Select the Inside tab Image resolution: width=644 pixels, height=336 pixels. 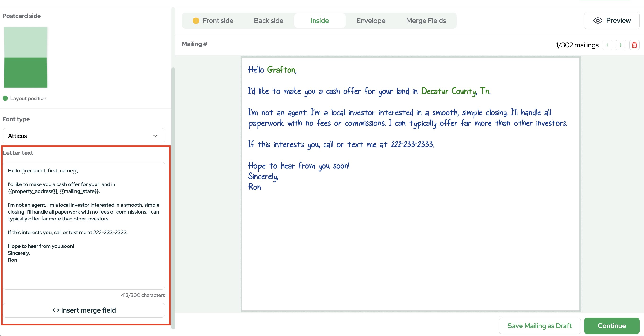pos(320,21)
